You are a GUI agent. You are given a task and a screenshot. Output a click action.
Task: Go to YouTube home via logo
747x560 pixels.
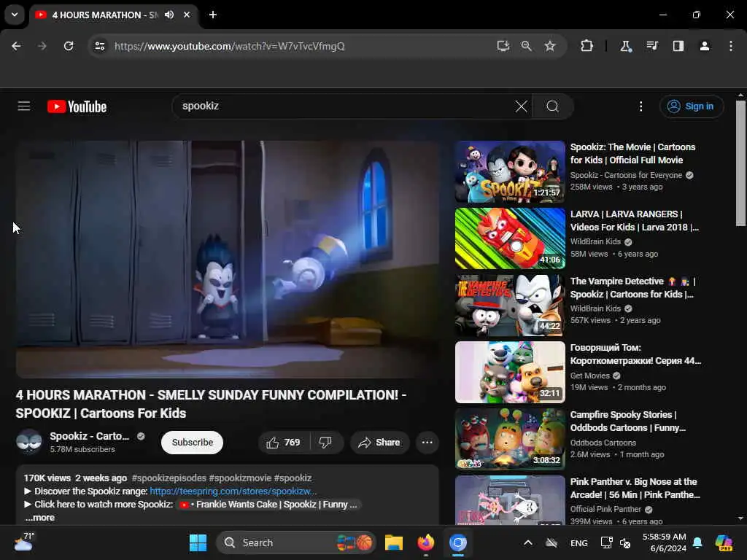[x=77, y=106]
